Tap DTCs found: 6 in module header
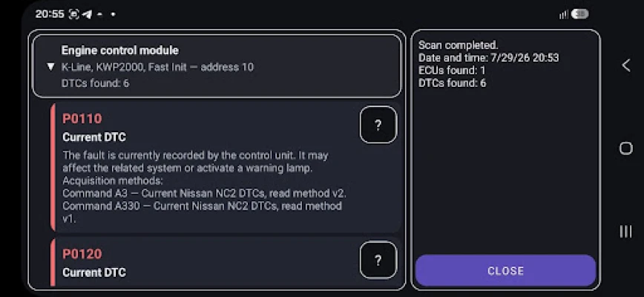The height and width of the screenshot is (297, 644). [x=95, y=83]
